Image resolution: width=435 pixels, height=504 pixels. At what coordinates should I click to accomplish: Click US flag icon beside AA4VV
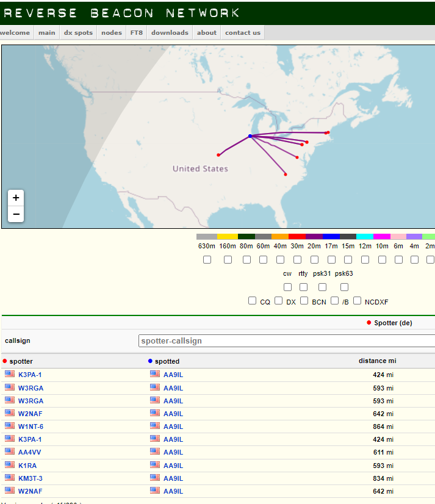10,452
